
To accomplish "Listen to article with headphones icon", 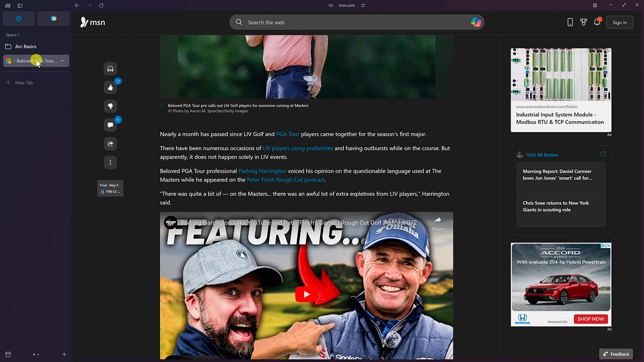I will click(110, 69).
